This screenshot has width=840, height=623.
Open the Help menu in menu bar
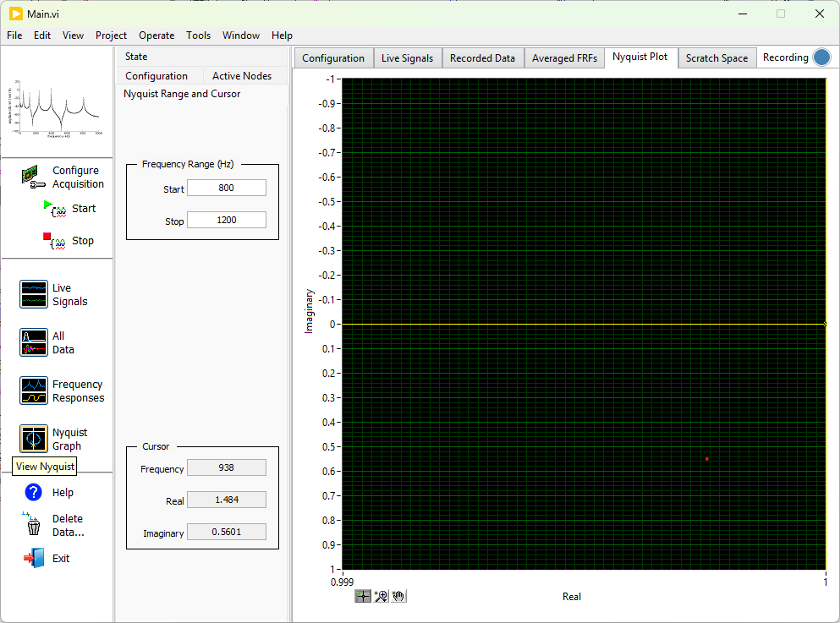[x=282, y=36]
